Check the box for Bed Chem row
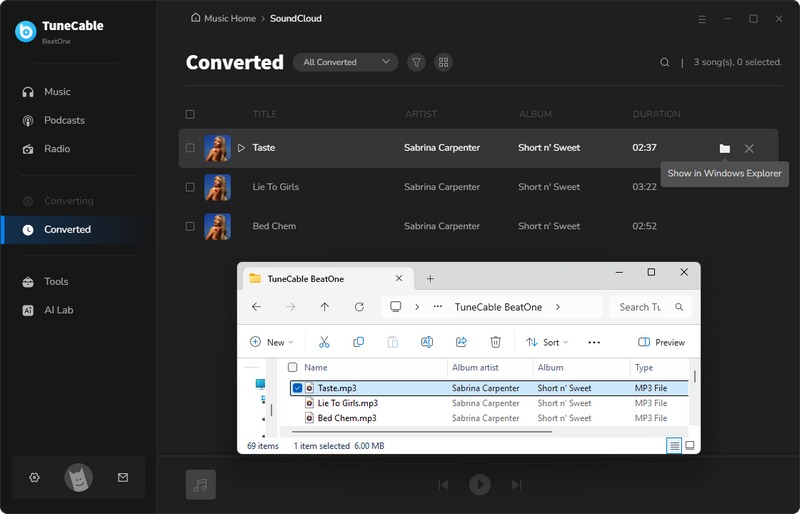 tap(190, 227)
